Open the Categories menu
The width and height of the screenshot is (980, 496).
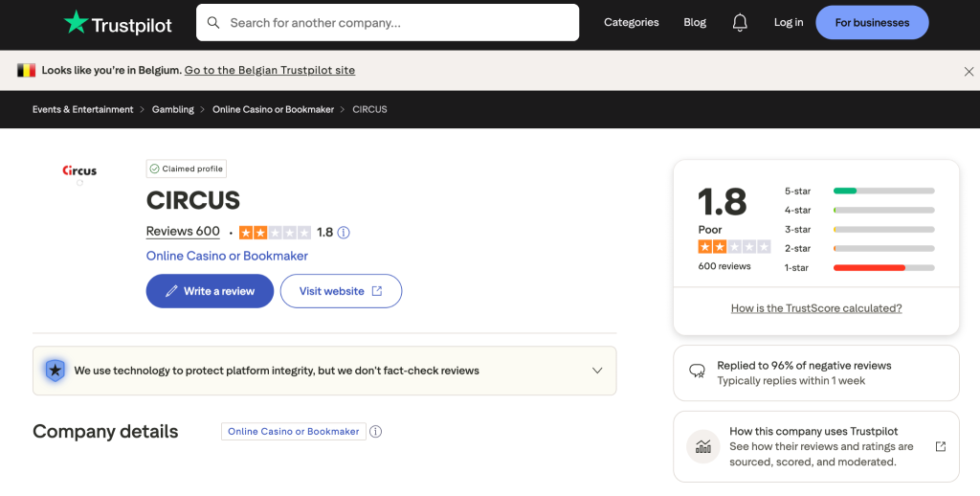(632, 23)
